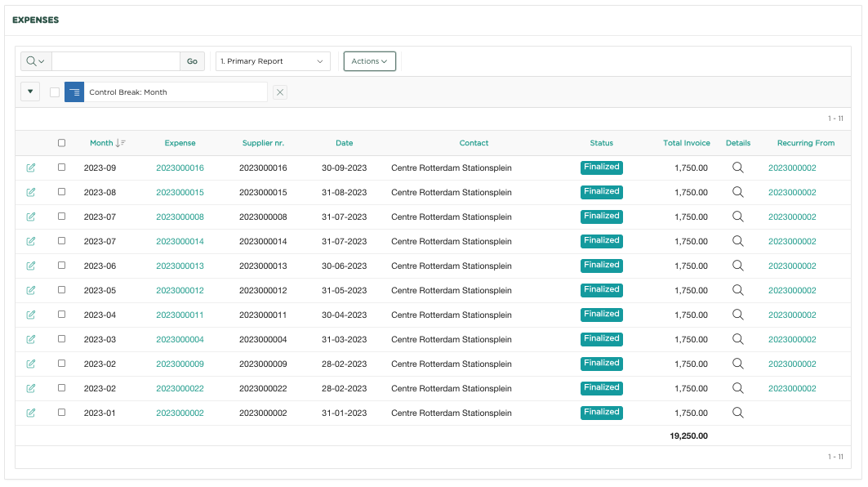The height and width of the screenshot is (487, 868).
Task: Click supplier number 2023000011 cell
Action: click(263, 315)
